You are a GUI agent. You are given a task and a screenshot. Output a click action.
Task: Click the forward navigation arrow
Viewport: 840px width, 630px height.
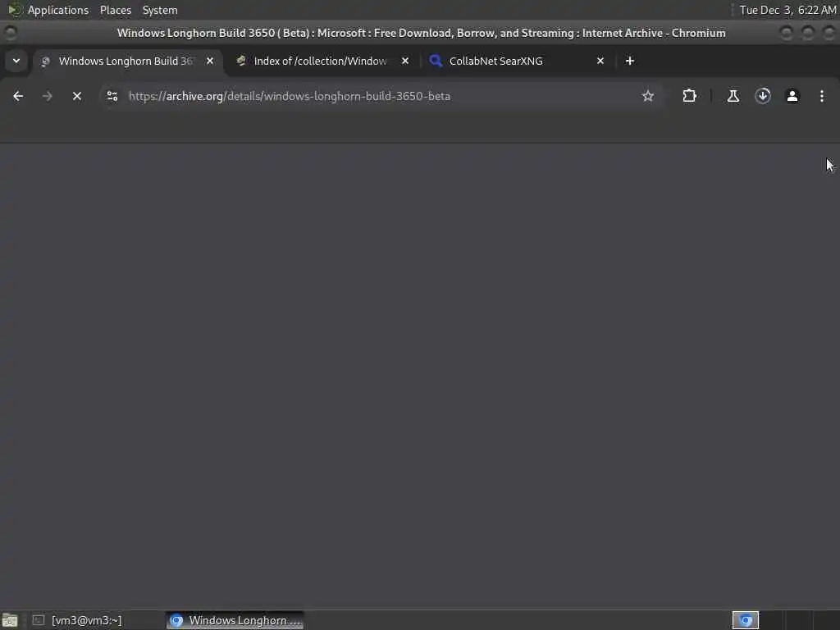tap(47, 96)
